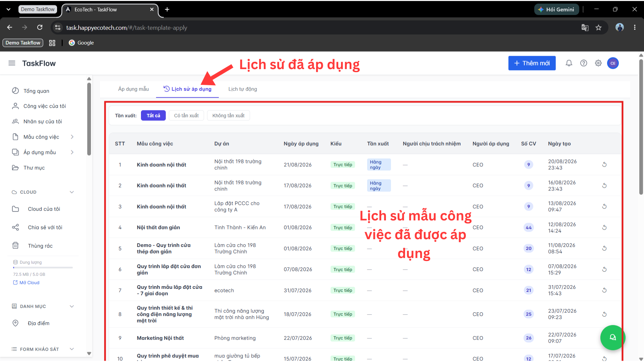Switch to the Áp dụng mẫu tab
The width and height of the screenshot is (644, 362).
(133, 89)
